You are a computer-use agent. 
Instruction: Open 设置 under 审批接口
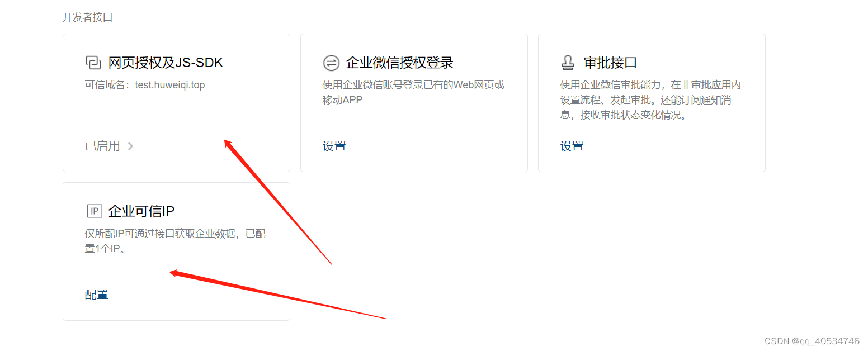[572, 146]
